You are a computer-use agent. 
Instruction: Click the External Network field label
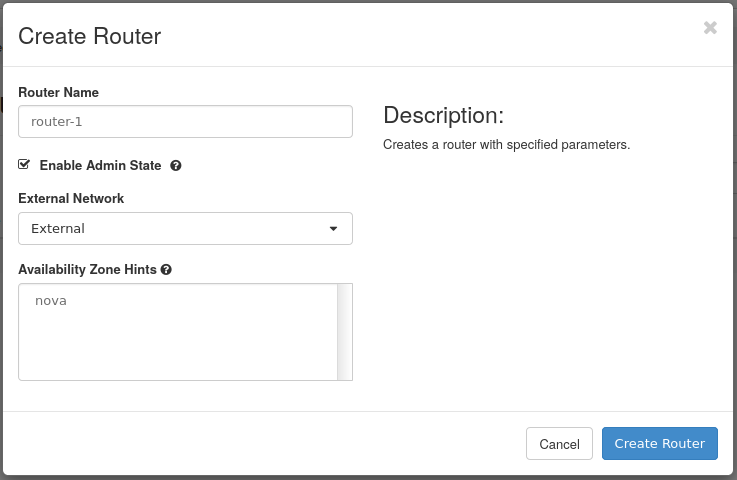[x=71, y=198]
